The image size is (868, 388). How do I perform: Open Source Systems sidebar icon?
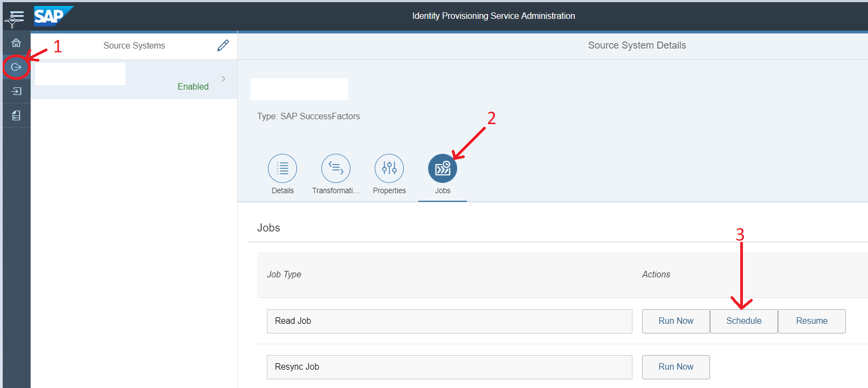(x=16, y=67)
